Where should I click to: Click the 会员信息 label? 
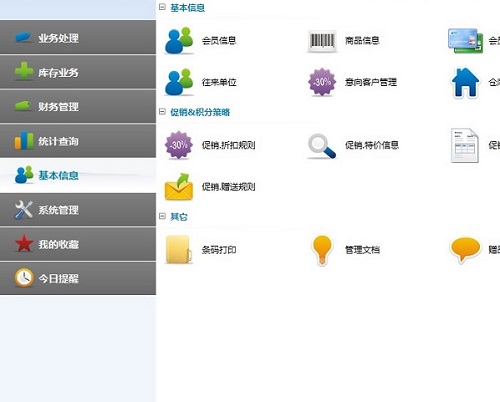(x=219, y=40)
